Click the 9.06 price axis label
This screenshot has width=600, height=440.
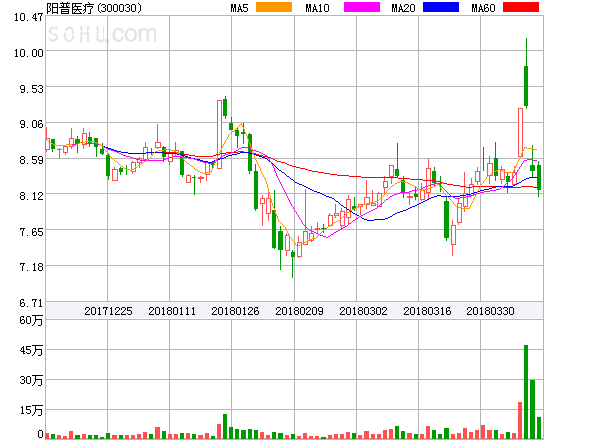point(31,124)
